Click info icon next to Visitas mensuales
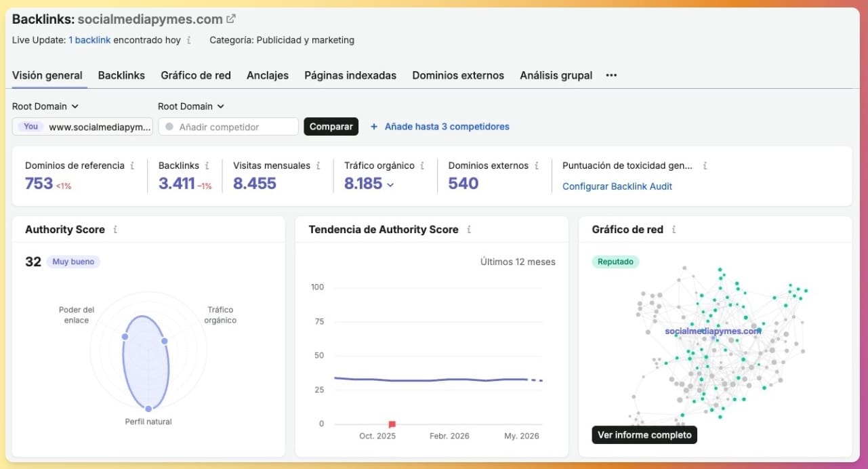This screenshot has height=469, width=868. [318, 165]
